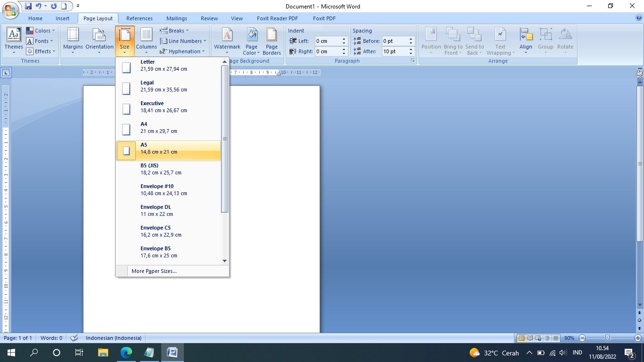Launch Microsoft Edge from taskbar
This screenshot has height=362, width=644.
point(126,352)
